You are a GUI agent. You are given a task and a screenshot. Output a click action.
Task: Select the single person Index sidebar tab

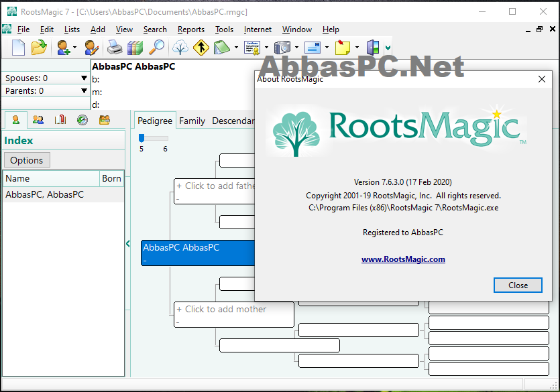click(15, 120)
